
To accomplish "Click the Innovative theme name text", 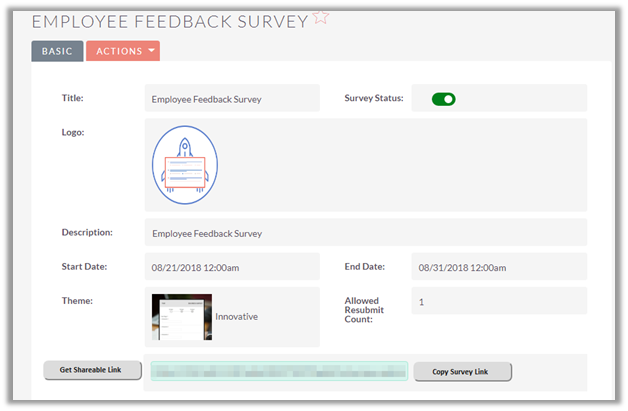I will coord(236,317).
